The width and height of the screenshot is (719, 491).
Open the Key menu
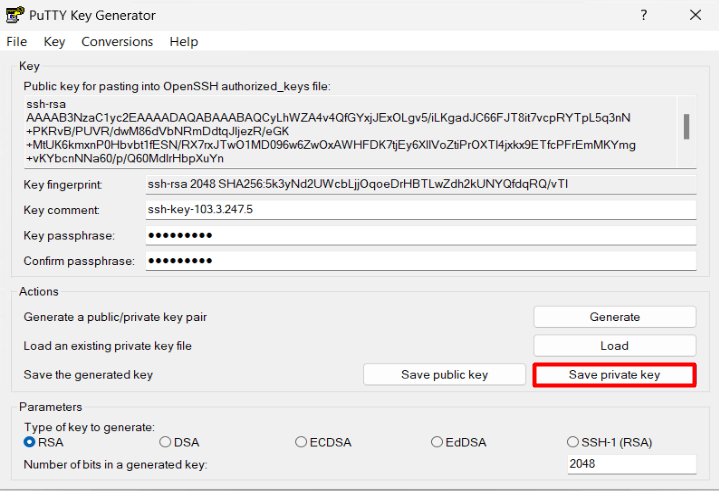54,42
